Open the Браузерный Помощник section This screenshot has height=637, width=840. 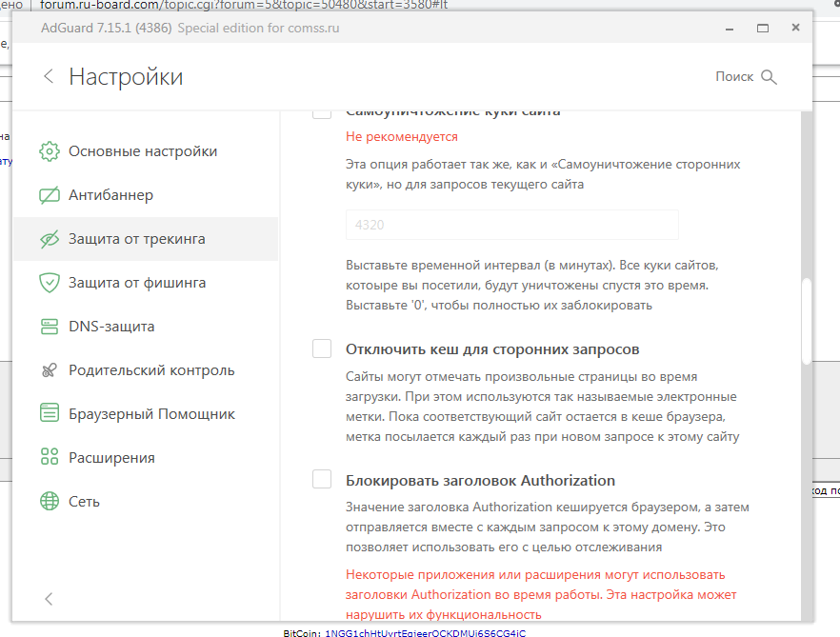145,413
